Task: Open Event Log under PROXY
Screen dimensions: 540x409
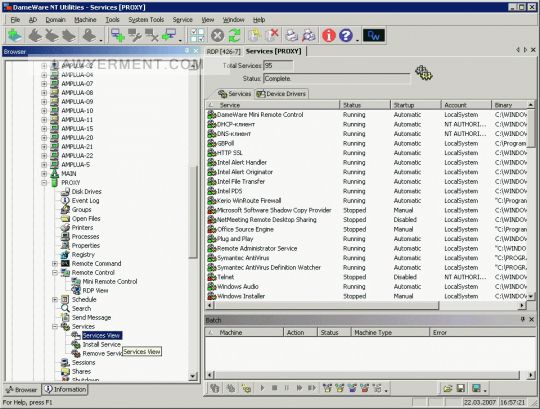Action: pos(85,200)
